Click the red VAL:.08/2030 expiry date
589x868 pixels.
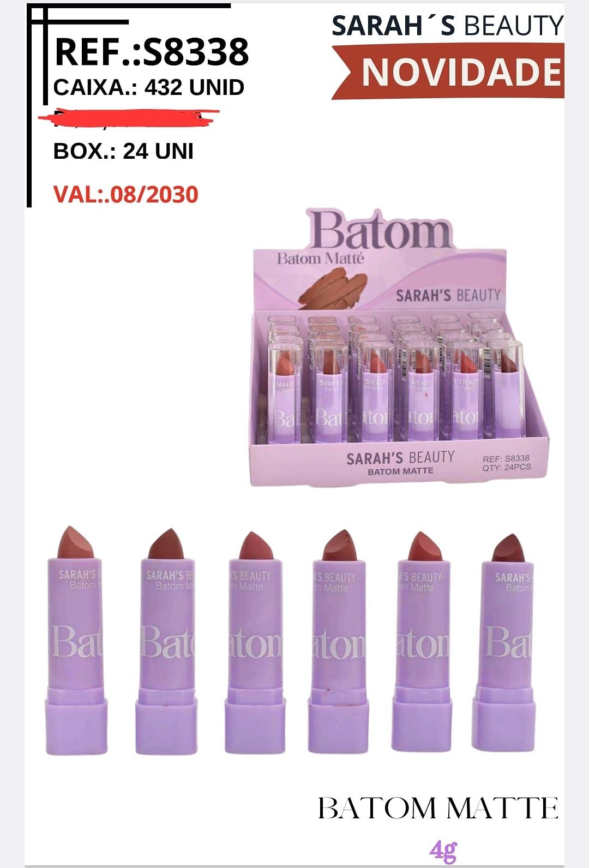[x=126, y=194]
